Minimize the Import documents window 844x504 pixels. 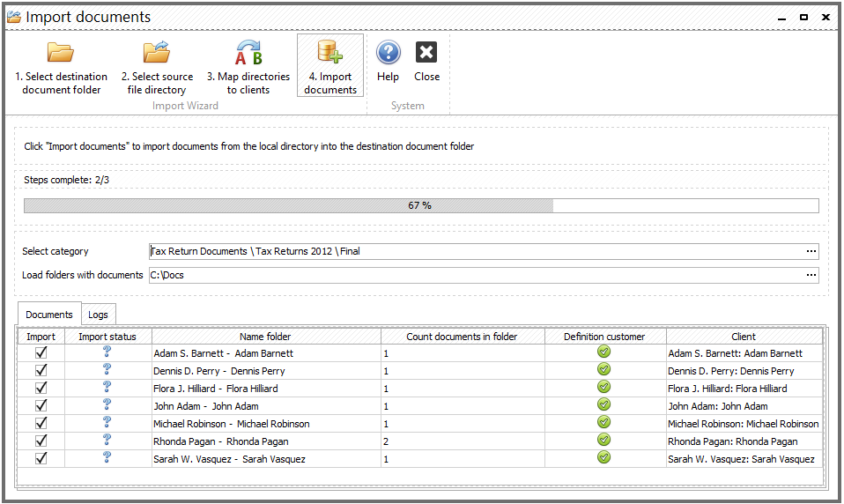(782, 18)
